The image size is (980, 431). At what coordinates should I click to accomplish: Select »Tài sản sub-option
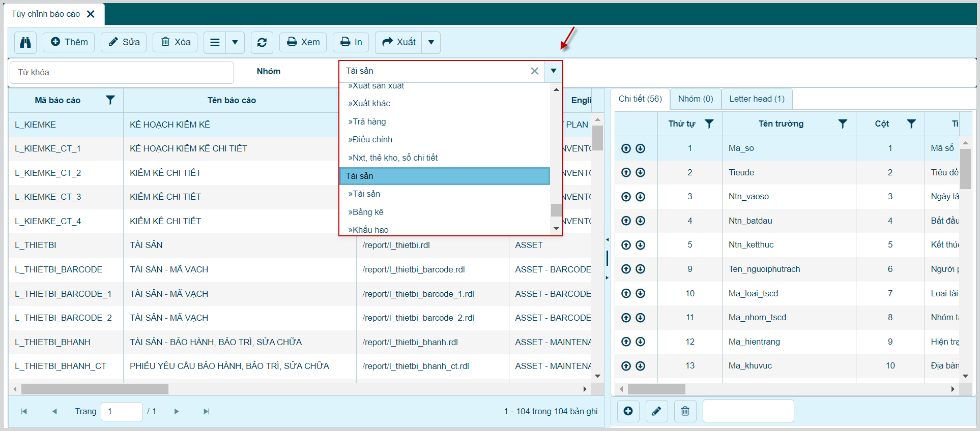(444, 194)
